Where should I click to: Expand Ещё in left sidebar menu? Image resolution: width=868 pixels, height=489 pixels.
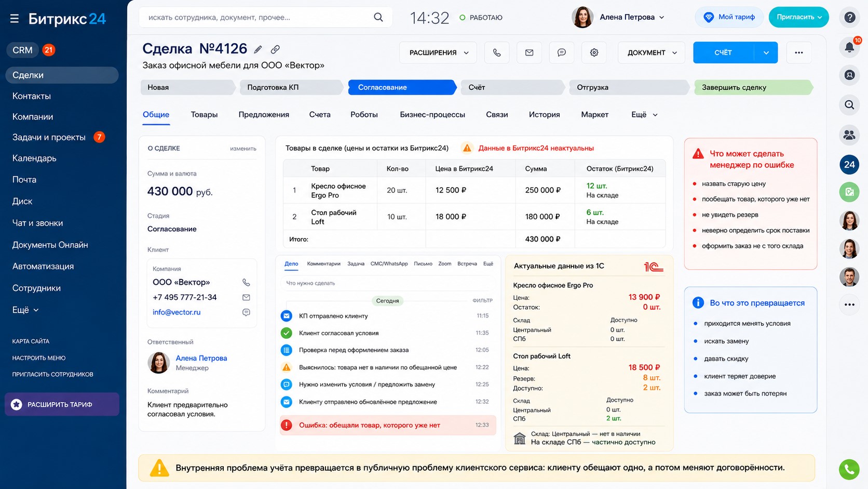click(25, 310)
